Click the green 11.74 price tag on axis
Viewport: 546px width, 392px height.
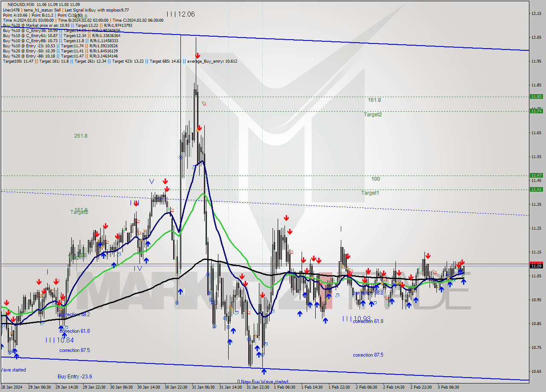coord(536,111)
